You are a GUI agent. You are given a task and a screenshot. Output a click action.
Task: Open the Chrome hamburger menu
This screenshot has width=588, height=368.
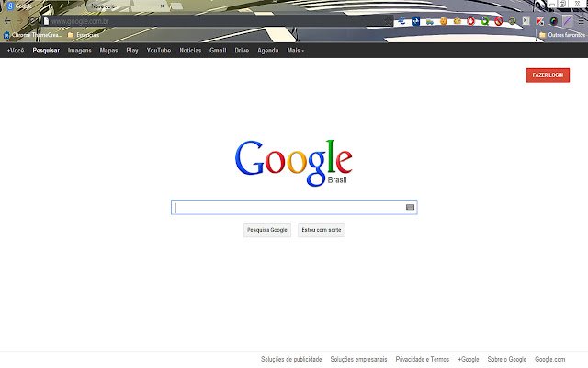pyautogui.click(x=581, y=21)
